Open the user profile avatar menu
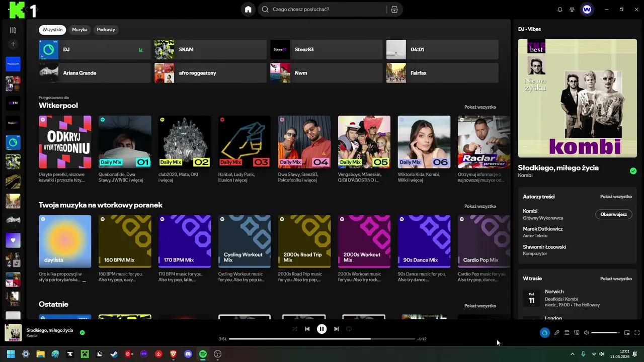Screen dimensions: 644x362 coord(587,9)
